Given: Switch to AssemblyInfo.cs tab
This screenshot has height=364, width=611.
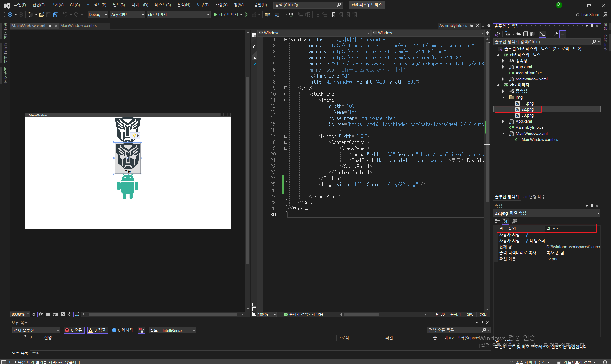Looking at the screenshot, I should tap(453, 26).
